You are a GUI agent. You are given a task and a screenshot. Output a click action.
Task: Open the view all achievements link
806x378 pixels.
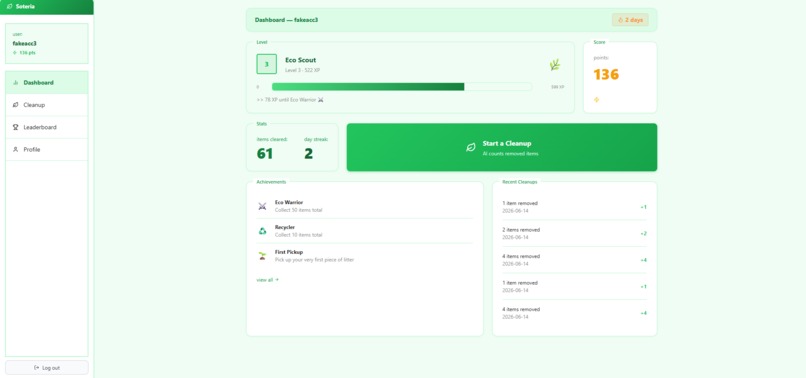pyautogui.click(x=267, y=280)
